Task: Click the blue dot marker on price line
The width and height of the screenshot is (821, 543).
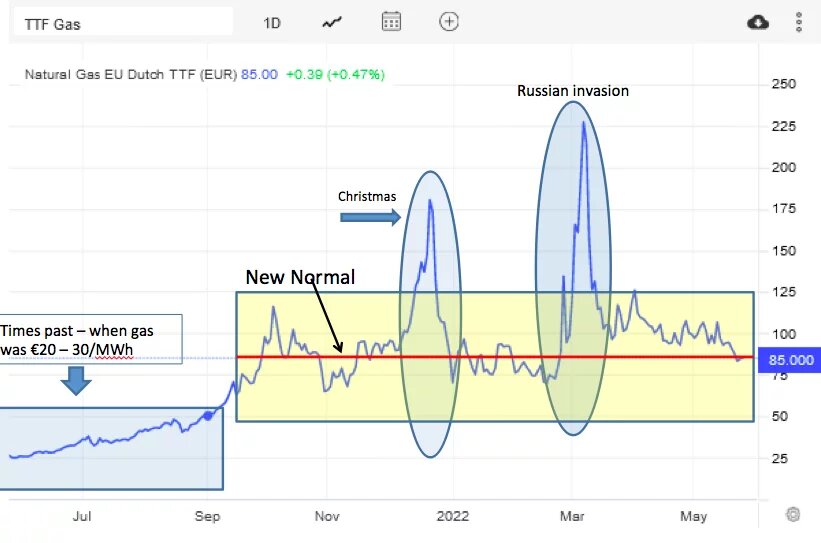Action: [208, 416]
